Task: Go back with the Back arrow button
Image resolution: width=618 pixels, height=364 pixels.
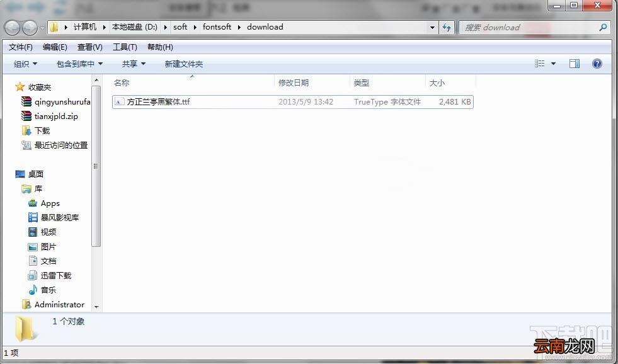Action: 12,28
